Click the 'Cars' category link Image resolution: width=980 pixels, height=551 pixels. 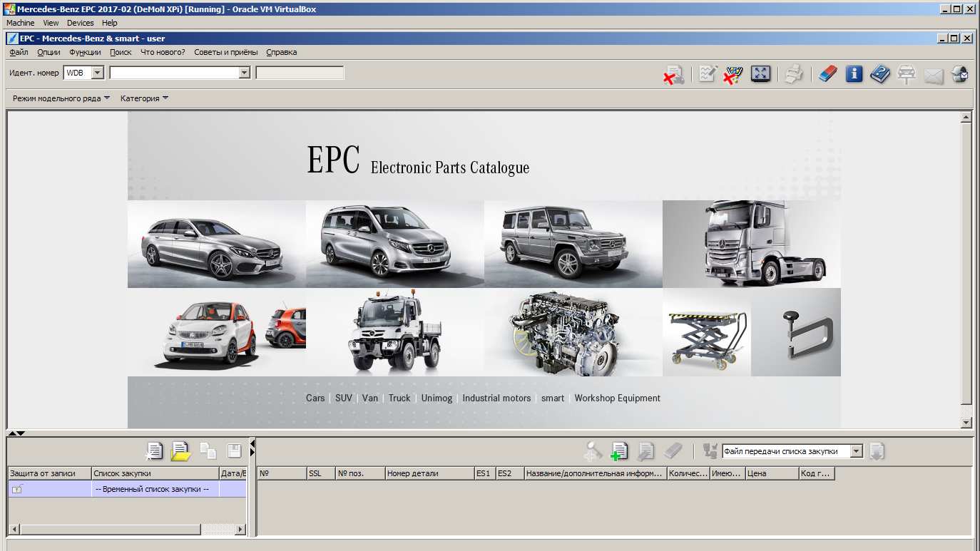coord(315,398)
